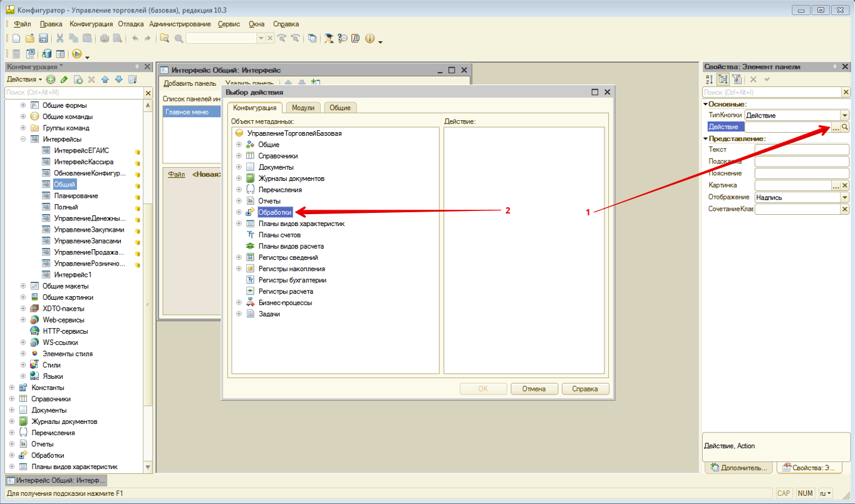
Task: Click the Текст property input field
Action: click(x=801, y=150)
